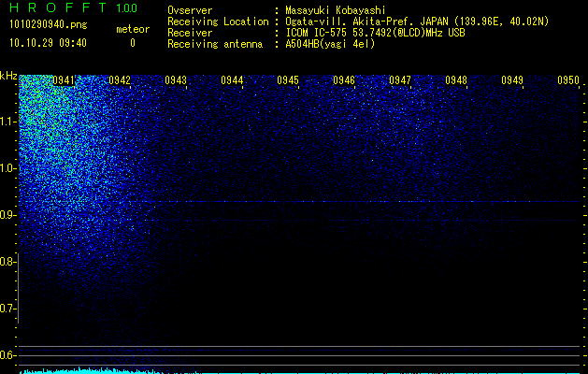Viewport: 588px width, 374px height.
Task: Click the A504HB(yagi 4el) antenna text
Action: tap(330, 44)
